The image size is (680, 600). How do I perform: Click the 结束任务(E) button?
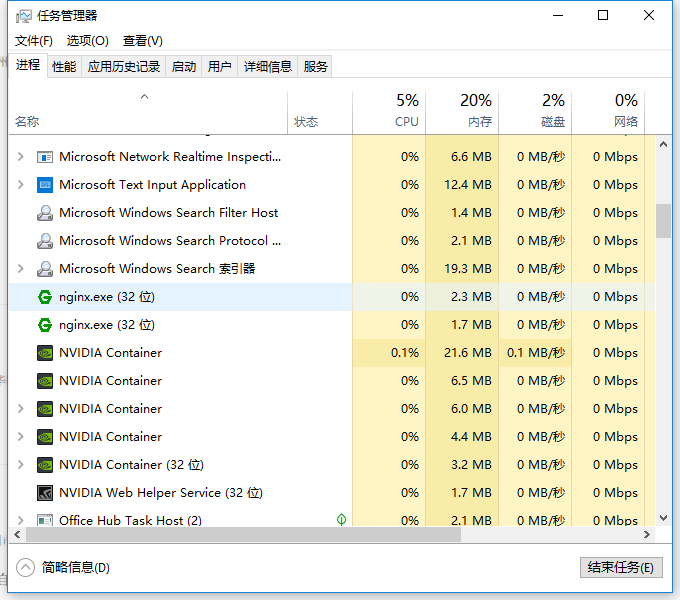(x=621, y=567)
